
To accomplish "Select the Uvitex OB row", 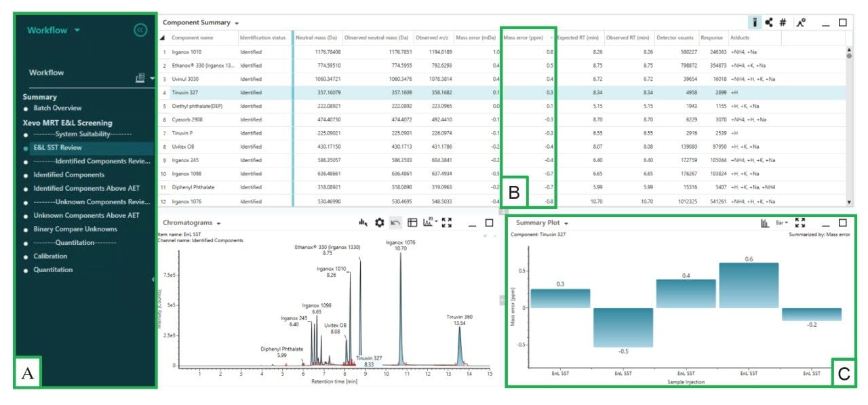I will [502, 147].
